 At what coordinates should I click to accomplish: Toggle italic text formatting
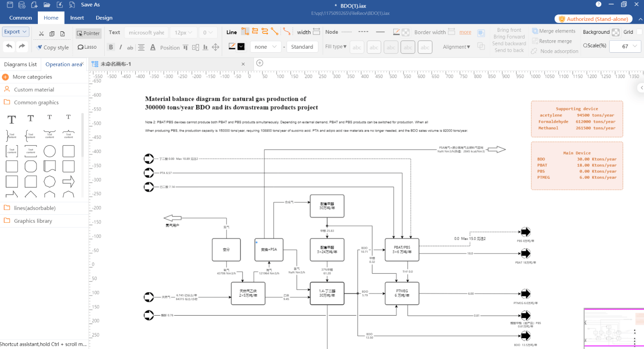pyautogui.click(x=120, y=47)
